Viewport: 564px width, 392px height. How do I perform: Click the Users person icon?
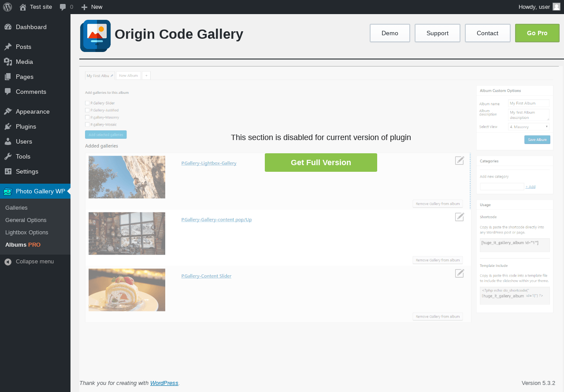tap(8, 141)
